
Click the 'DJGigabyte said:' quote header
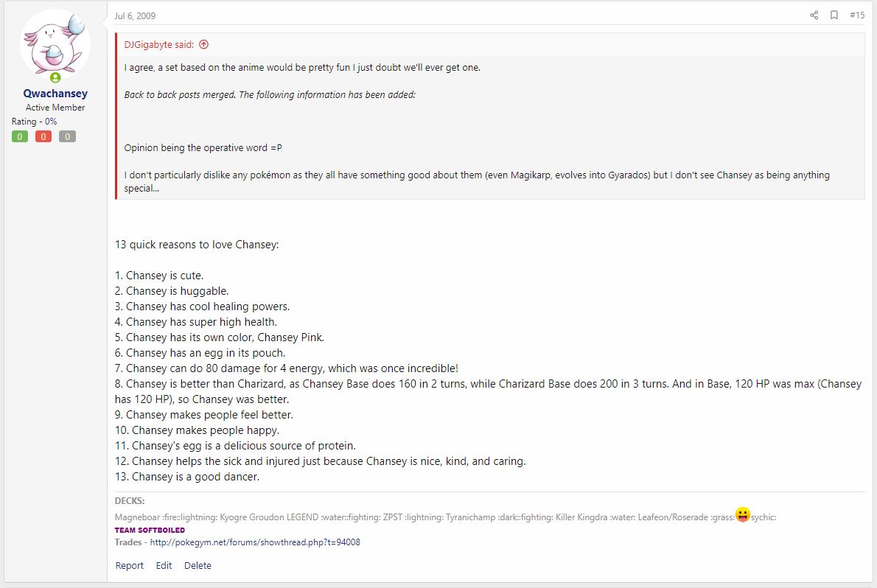(x=159, y=45)
